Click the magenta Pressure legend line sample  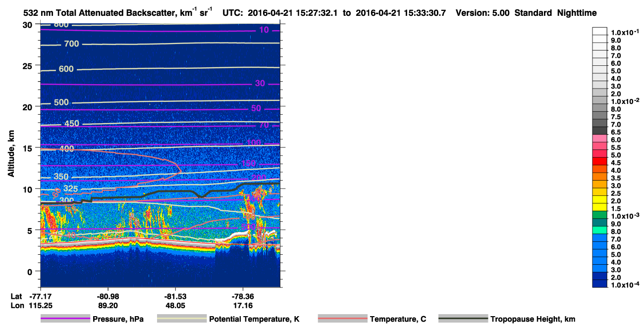click(x=65, y=319)
